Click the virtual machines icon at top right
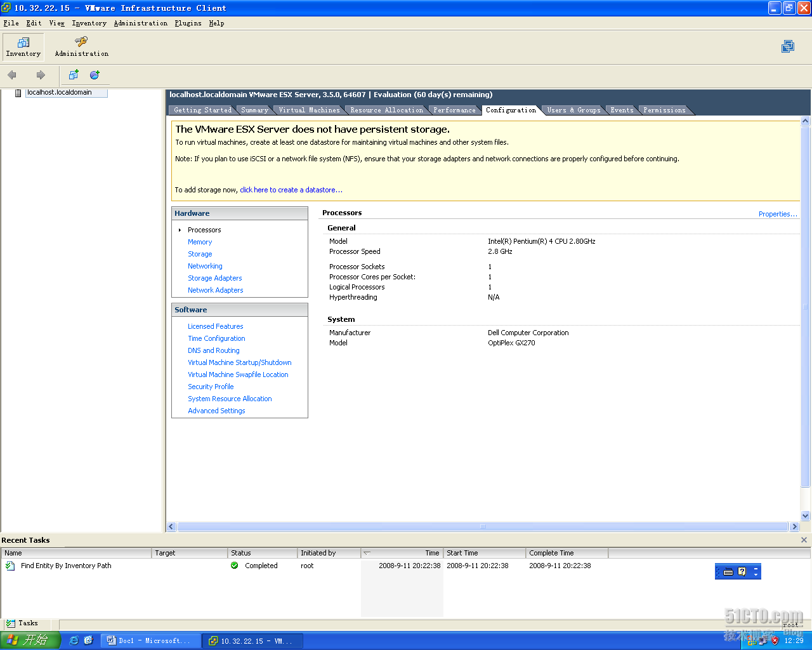Screen dimensions: 812x650 [x=788, y=46]
